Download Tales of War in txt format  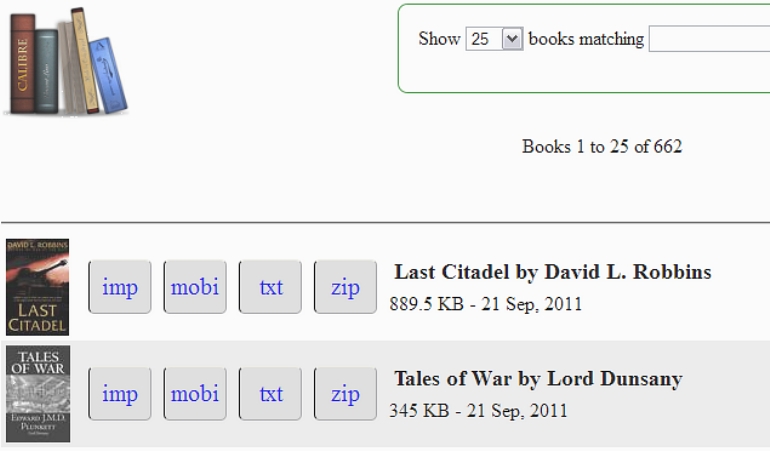pos(270,394)
